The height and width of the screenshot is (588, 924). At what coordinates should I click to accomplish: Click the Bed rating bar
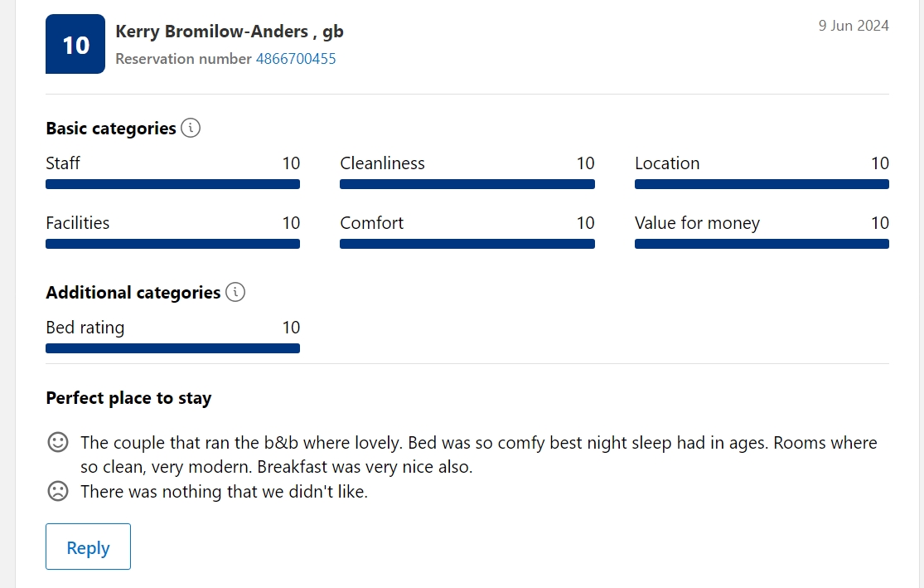pos(172,348)
